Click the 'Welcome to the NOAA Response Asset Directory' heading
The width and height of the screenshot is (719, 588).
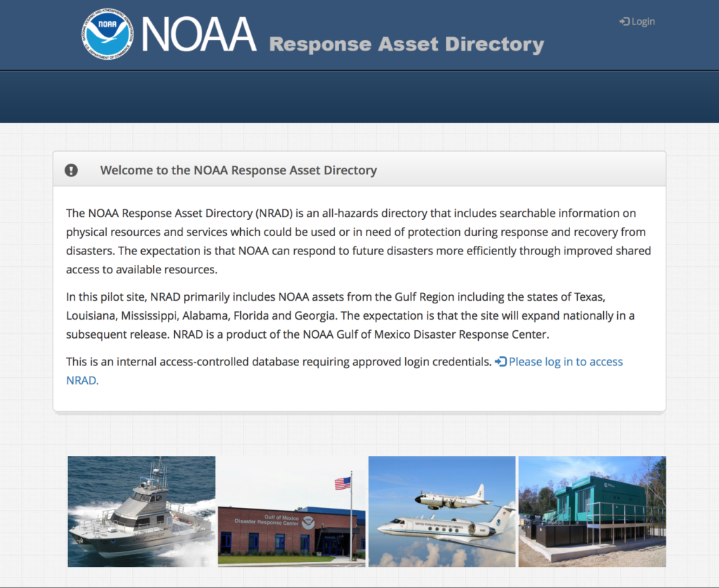pos(239,170)
